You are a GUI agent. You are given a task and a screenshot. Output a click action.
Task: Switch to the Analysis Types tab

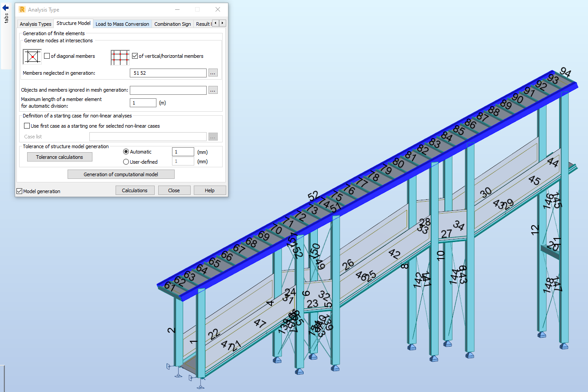[35, 24]
